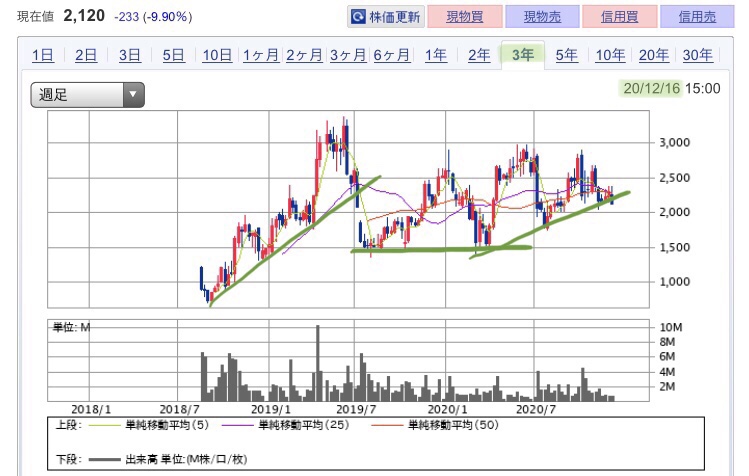
Task: Click the 2019/7 date axis label
Action: (356, 410)
